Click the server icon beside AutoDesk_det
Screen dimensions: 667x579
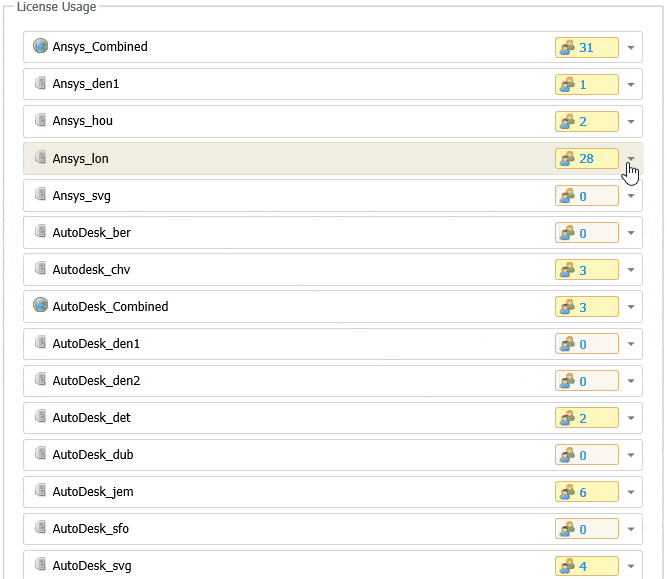[40, 416]
